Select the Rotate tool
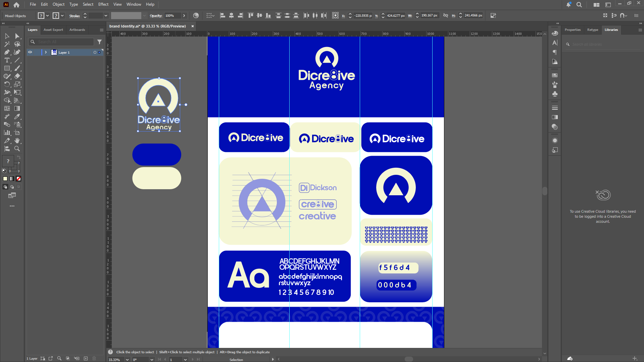The height and width of the screenshot is (362, 644). tap(7, 84)
